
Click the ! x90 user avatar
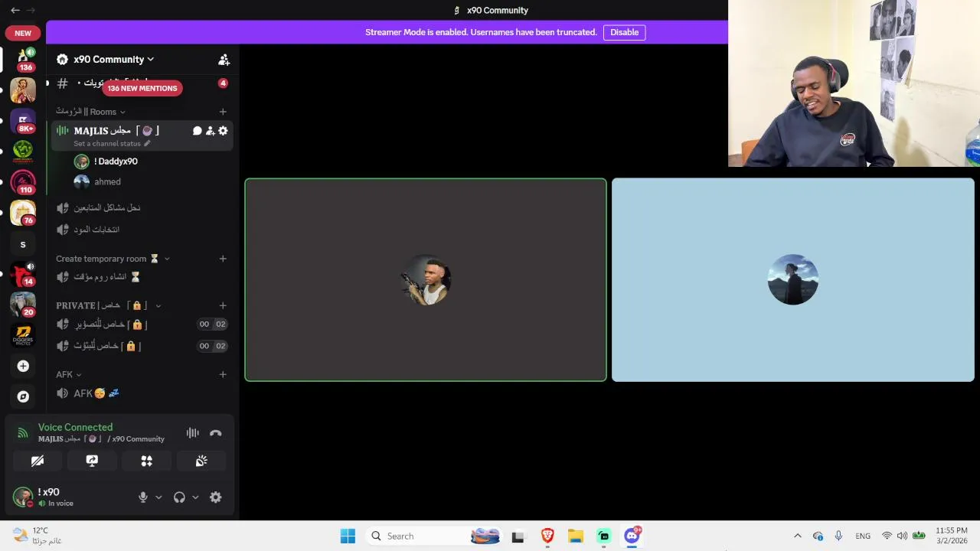23,497
